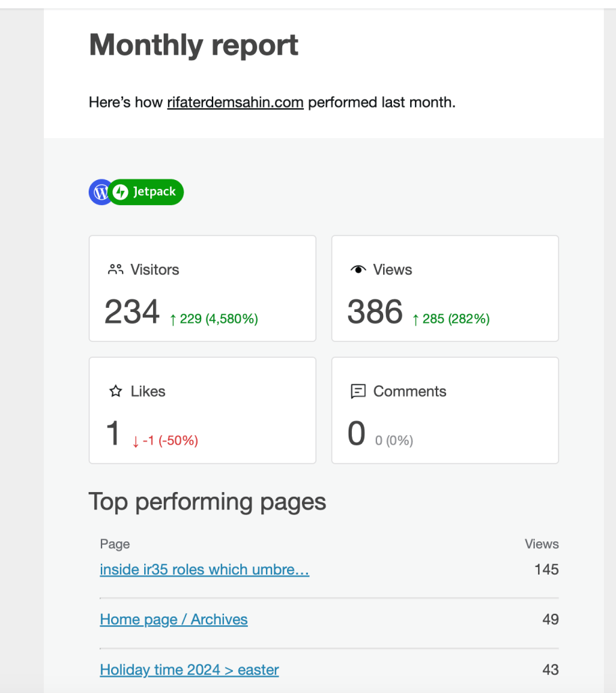Click the Views count 386

click(x=375, y=311)
